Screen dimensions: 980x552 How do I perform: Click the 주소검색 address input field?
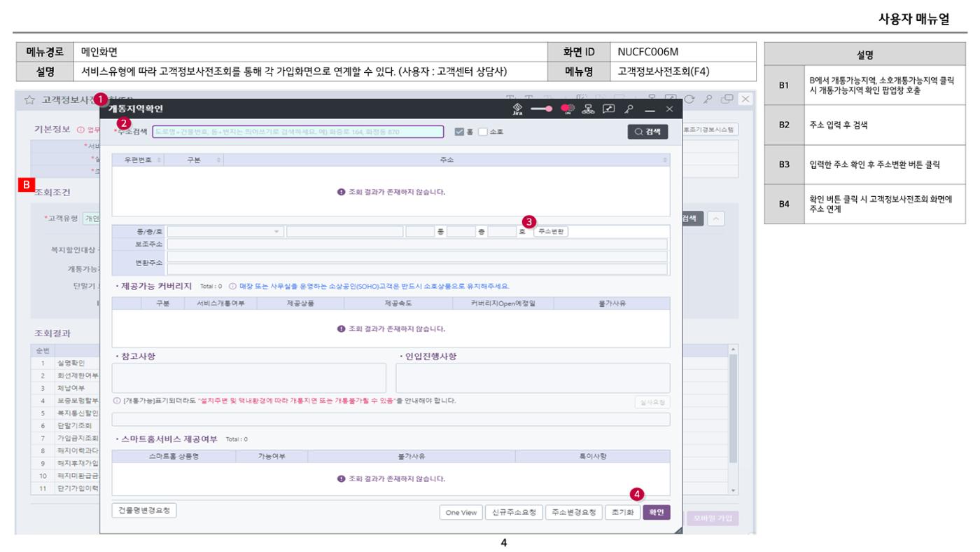coord(298,132)
